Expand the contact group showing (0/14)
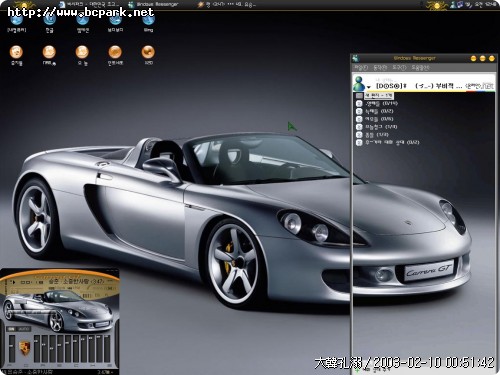This screenshot has width=500, height=375. [x=377, y=103]
